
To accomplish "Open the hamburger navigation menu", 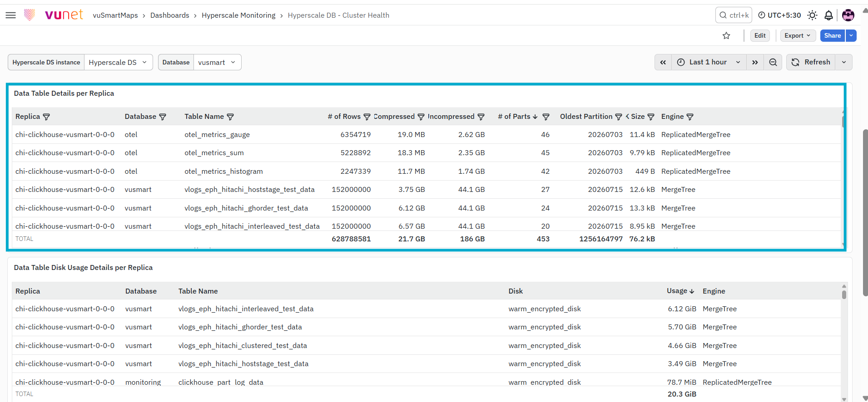I will (x=10, y=15).
